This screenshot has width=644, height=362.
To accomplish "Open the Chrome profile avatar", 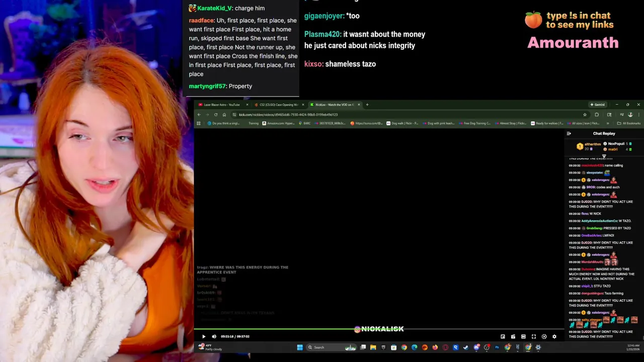I will [630, 115].
